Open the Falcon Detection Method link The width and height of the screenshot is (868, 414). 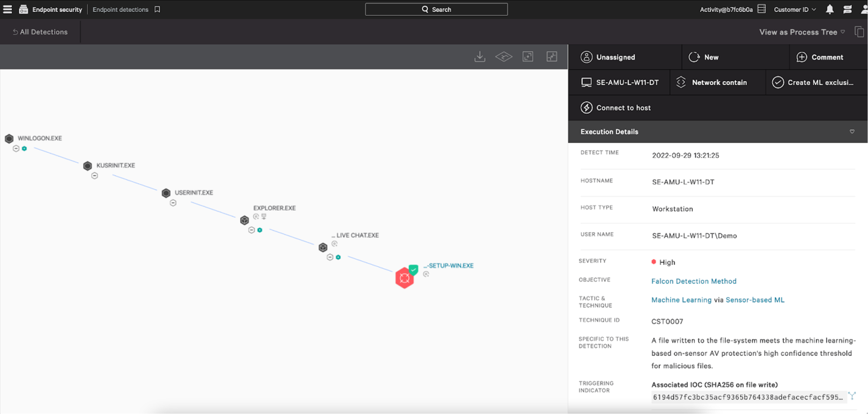coord(693,281)
